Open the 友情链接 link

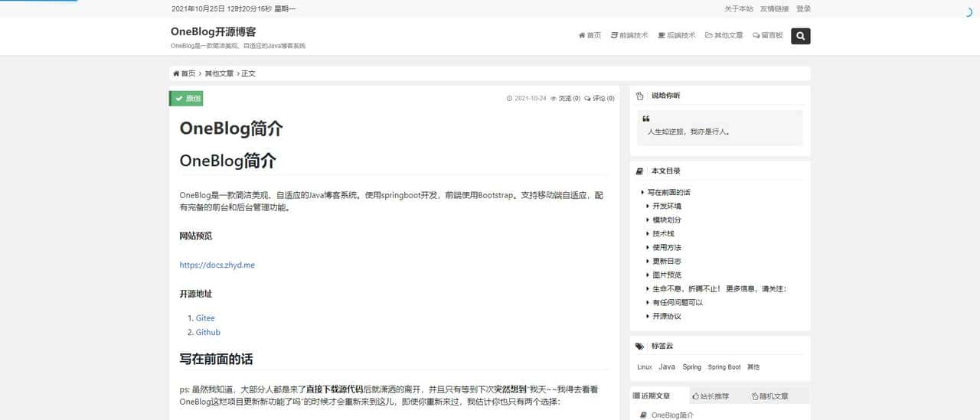coord(774,9)
